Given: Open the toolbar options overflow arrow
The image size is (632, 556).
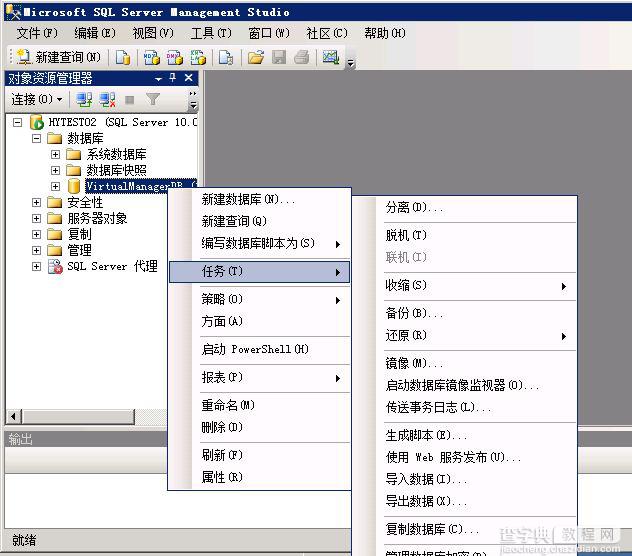Looking at the screenshot, I should pos(351,63).
